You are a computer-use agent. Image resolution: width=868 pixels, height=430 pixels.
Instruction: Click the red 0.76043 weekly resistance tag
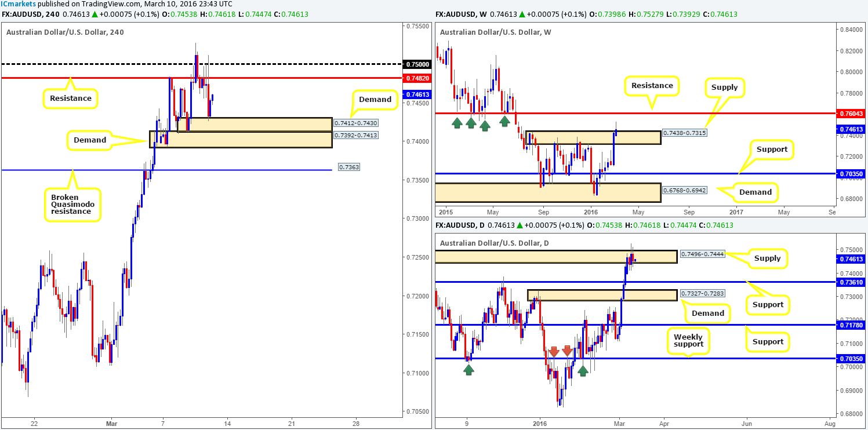[850, 114]
